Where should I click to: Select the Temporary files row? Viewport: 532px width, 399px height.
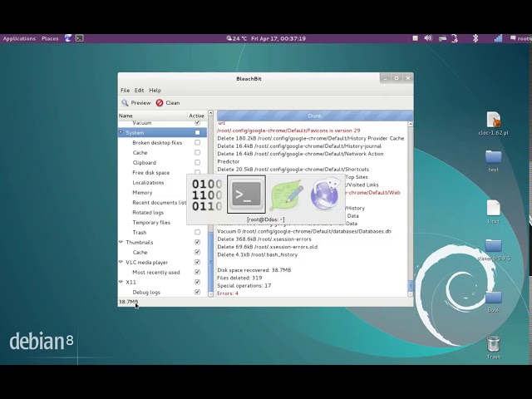point(162,223)
